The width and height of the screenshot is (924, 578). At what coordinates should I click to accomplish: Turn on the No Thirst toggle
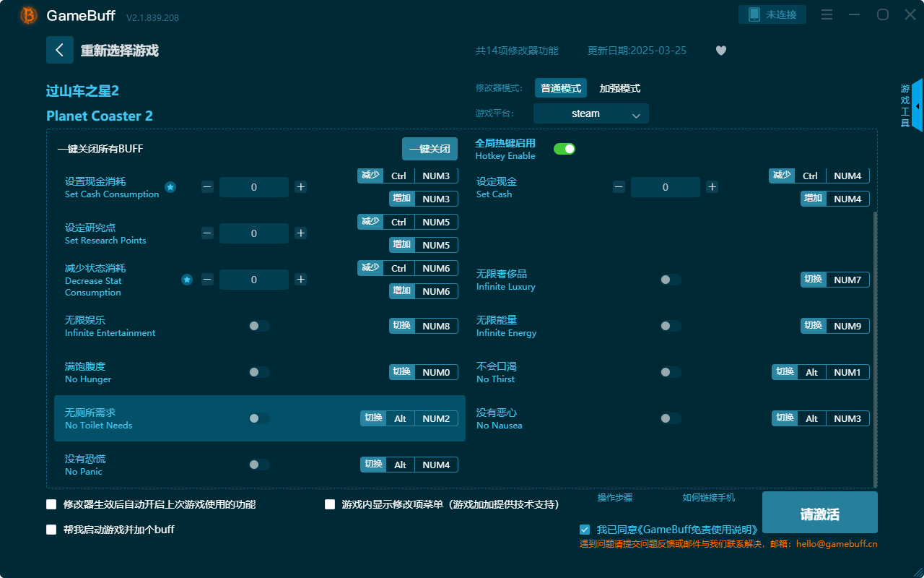point(670,372)
